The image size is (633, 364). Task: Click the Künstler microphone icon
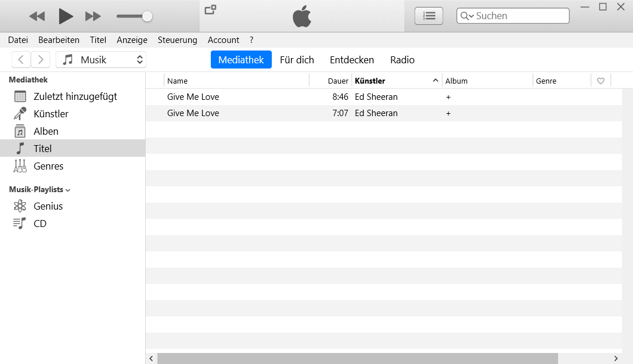point(20,114)
